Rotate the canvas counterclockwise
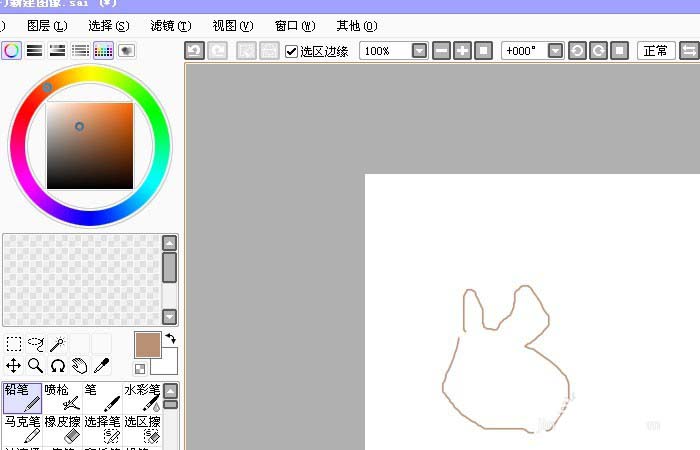The image size is (700, 450). click(x=577, y=51)
